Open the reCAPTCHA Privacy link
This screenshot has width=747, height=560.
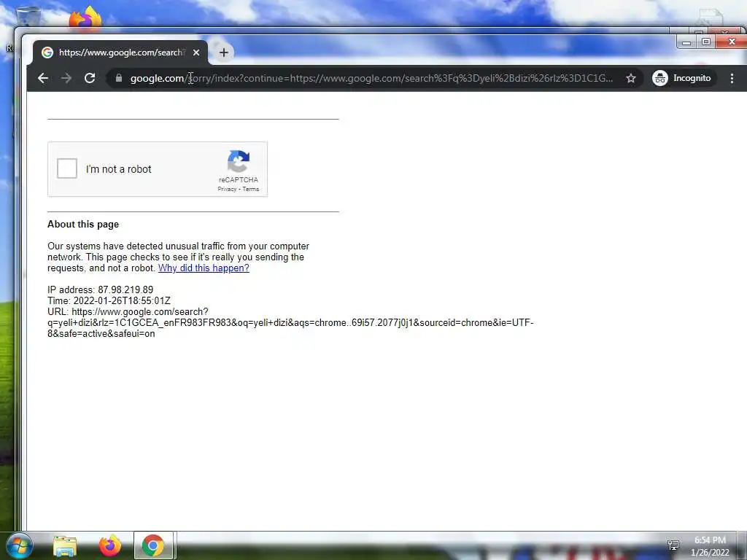tap(227, 189)
